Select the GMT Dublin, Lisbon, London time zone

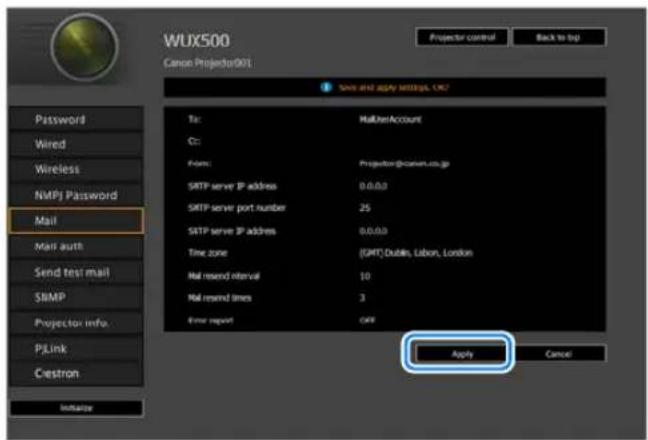416,252
